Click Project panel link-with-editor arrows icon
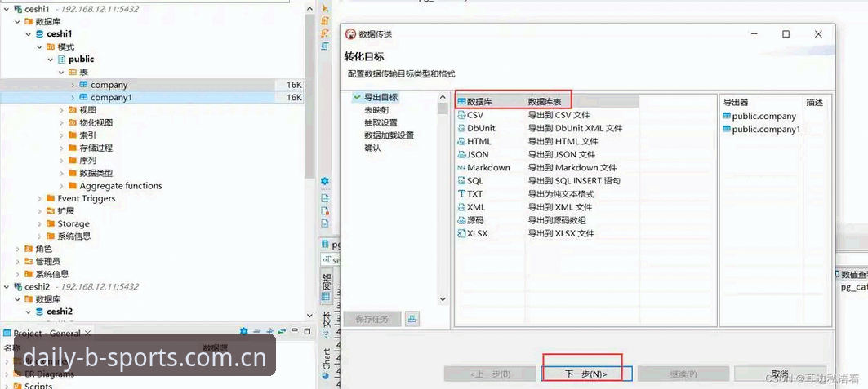 click(282, 332)
